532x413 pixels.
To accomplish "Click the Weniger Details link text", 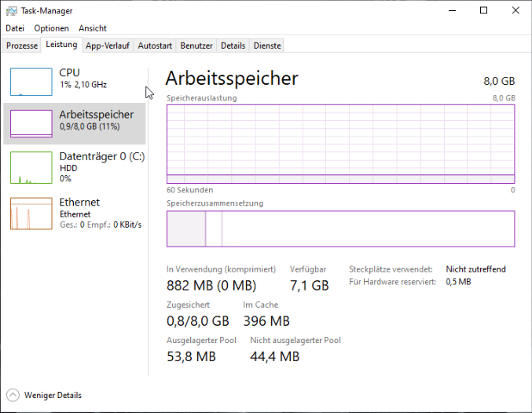I will coord(53,396).
